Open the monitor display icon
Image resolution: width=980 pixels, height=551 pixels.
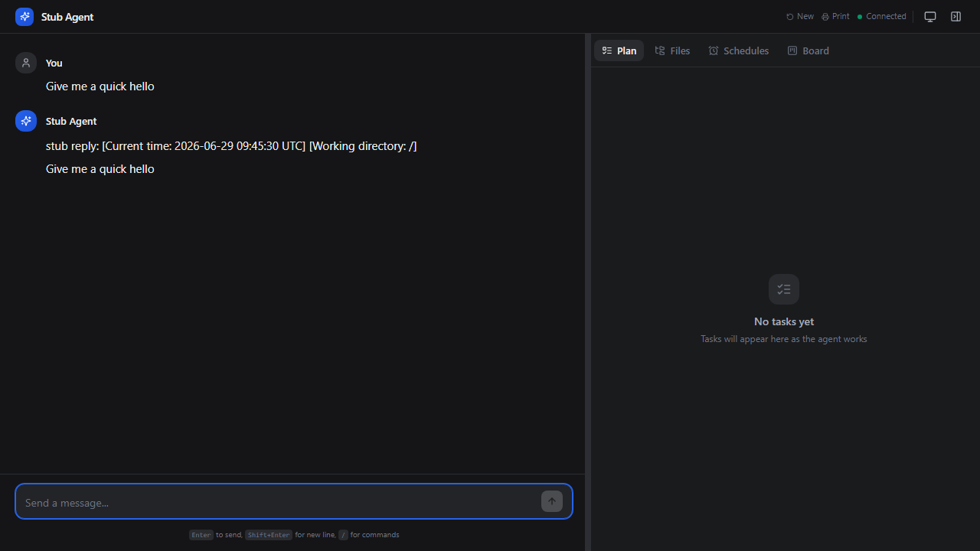(930, 16)
